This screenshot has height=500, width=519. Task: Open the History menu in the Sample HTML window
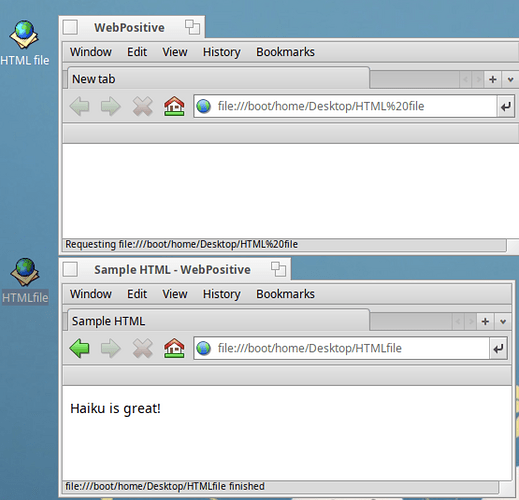tap(222, 294)
